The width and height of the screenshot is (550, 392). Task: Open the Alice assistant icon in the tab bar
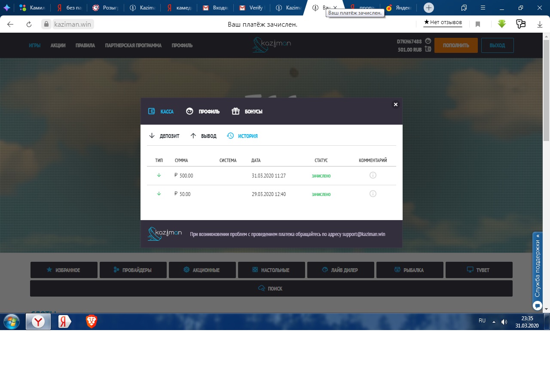7,8
